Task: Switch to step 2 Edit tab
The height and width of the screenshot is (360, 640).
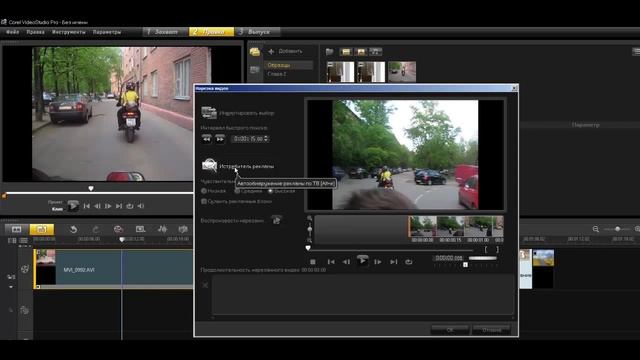Action: tap(211, 31)
